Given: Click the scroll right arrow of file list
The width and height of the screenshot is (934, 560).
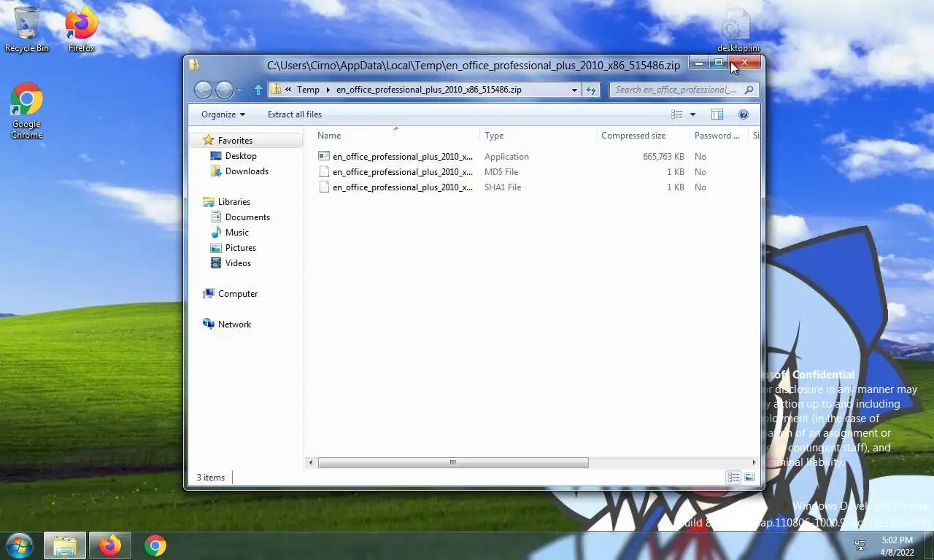Looking at the screenshot, I should pyautogui.click(x=754, y=462).
